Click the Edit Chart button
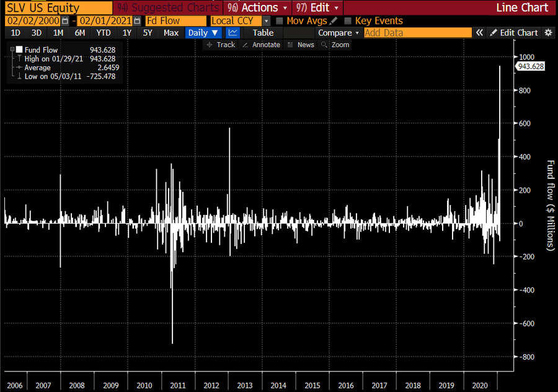 tap(513, 33)
